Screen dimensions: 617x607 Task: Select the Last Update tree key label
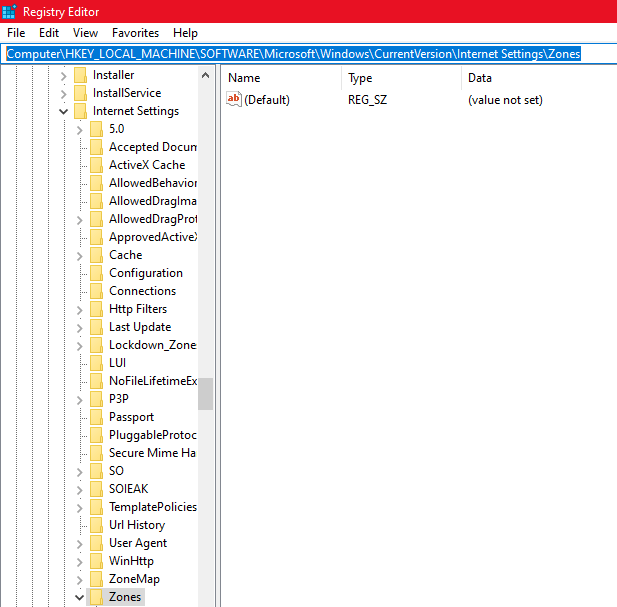point(140,327)
